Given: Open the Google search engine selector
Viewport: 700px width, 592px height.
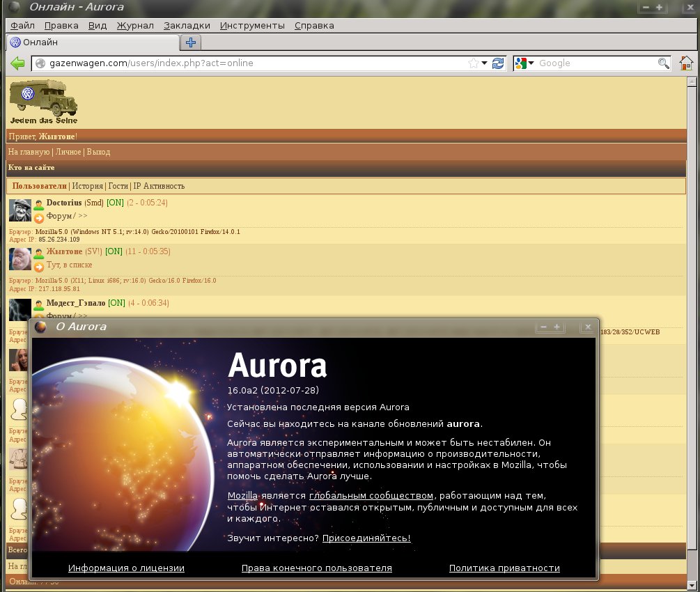Looking at the screenshot, I should [x=524, y=63].
